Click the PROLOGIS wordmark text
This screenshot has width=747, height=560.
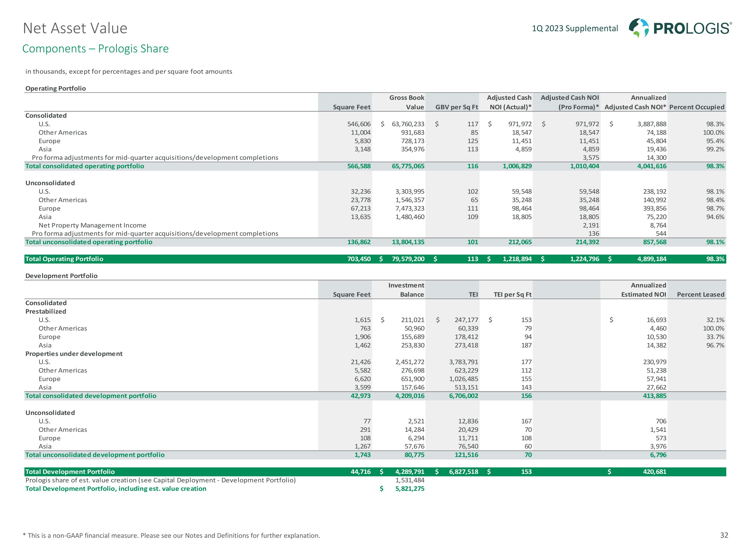coord(692,28)
